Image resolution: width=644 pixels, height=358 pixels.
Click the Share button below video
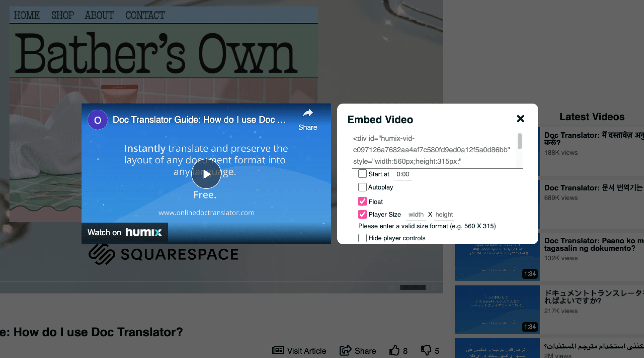(358, 351)
